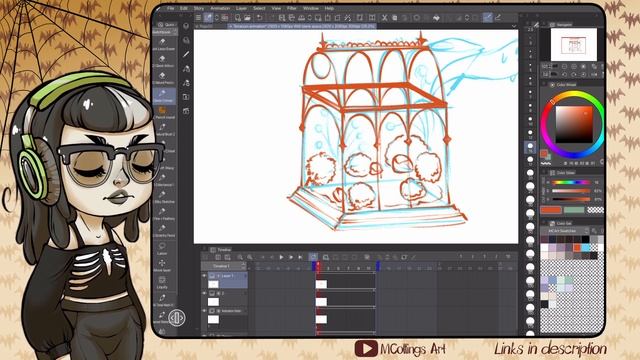Hide Layer 1 in timeline
The height and width of the screenshot is (360, 640).
[204, 276]
